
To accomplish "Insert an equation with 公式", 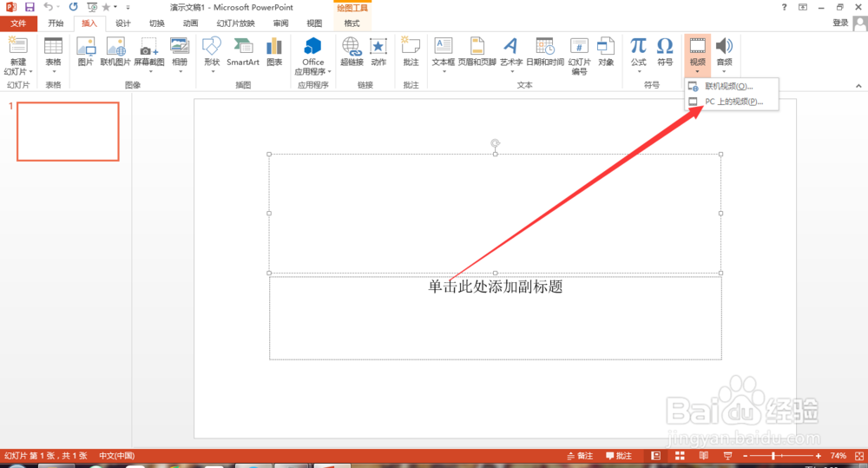I will tap(638, 47).
